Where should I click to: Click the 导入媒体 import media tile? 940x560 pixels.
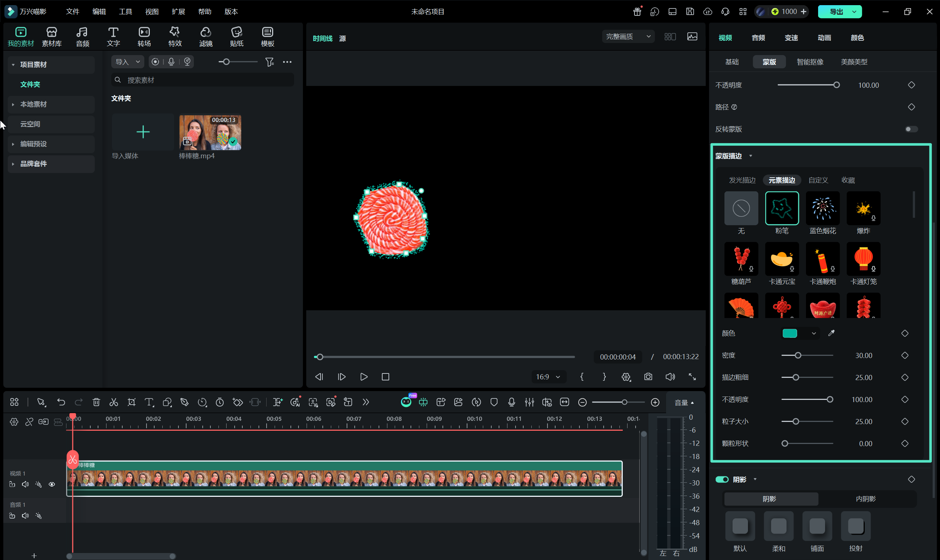coord(142,133)
